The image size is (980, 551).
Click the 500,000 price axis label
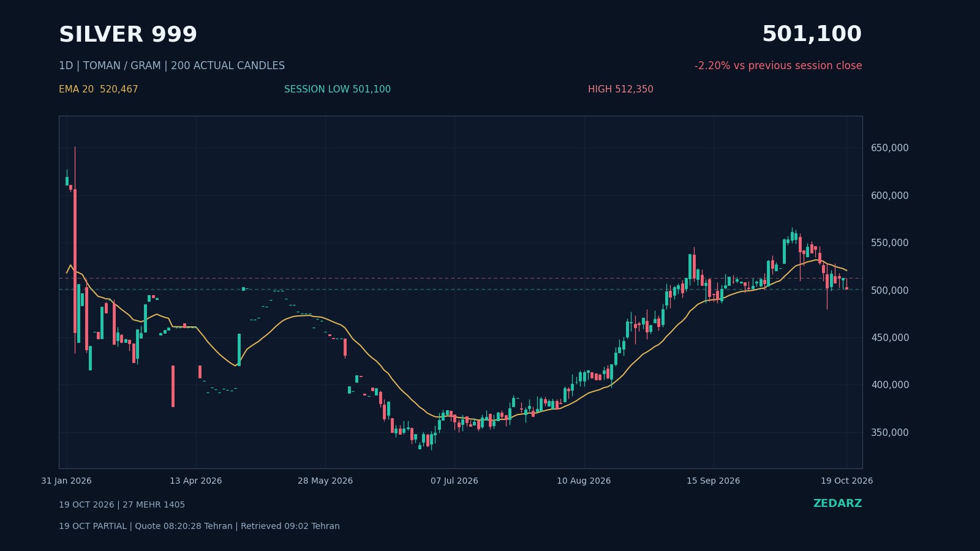coord(889,290)
